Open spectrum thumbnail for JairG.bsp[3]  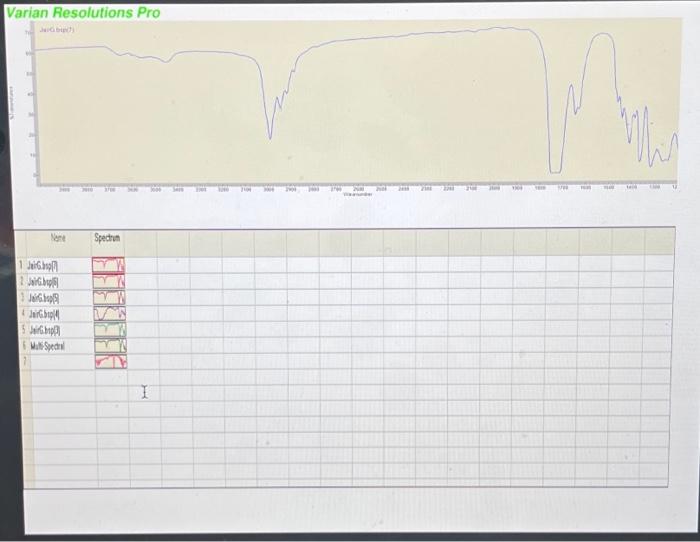(x=110, y=329)
